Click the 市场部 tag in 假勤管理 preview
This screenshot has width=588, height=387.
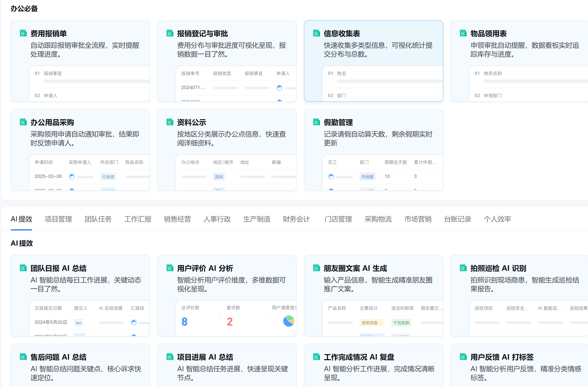(367, 177)
